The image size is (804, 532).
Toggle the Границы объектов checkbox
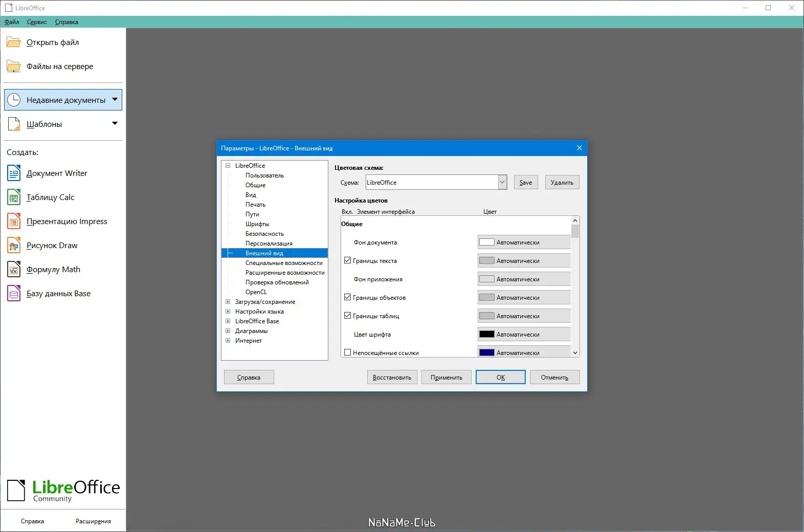(348, 297)
